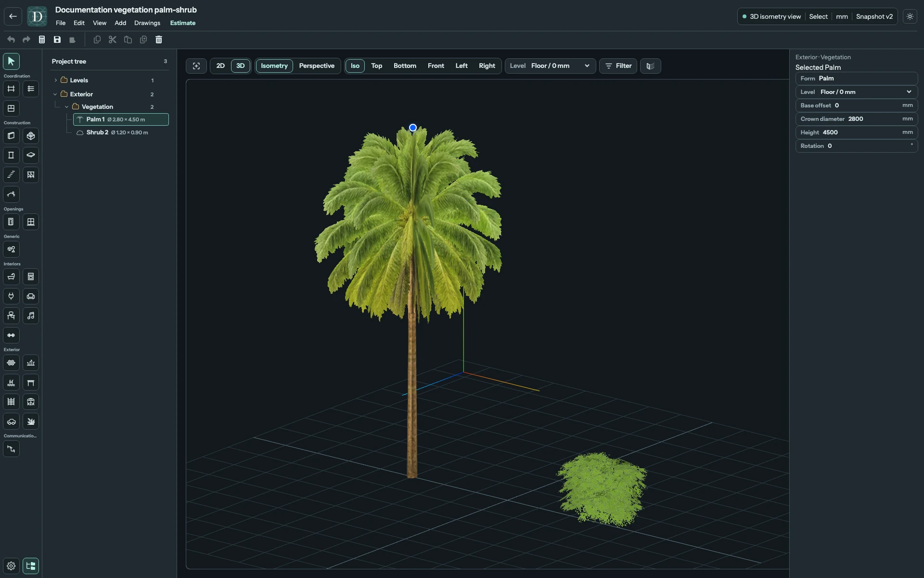The image size is (924, 578).
Task: Open the Level dropdown in properties panel
Action: pos(857,92)
